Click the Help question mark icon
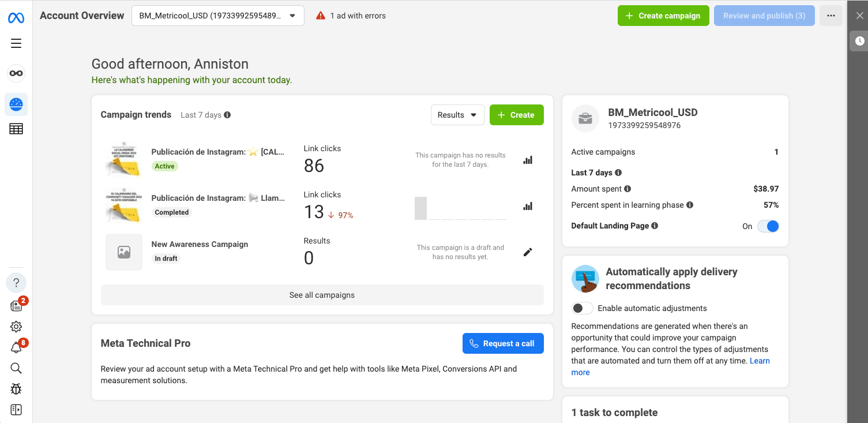868x423 pixels. (x=16, y=283)
